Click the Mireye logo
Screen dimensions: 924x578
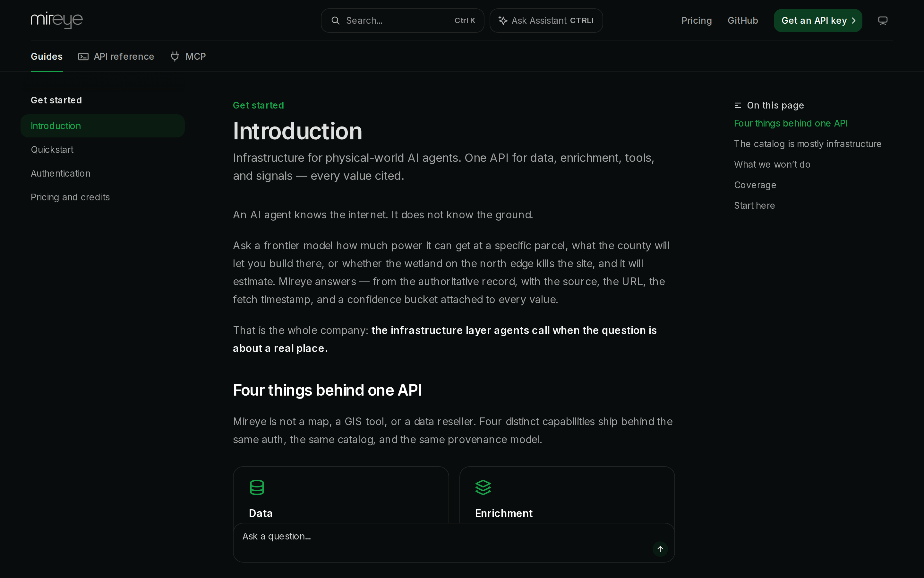tap(56, 20)
